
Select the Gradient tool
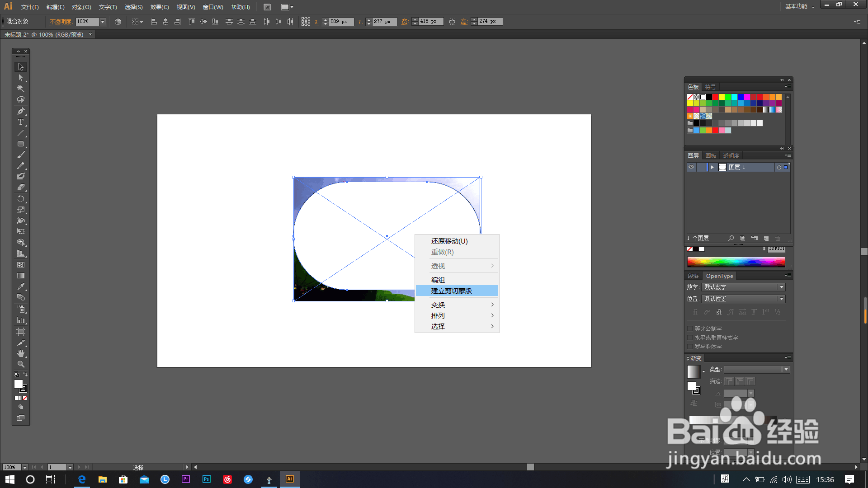click(x=21, y=276)
